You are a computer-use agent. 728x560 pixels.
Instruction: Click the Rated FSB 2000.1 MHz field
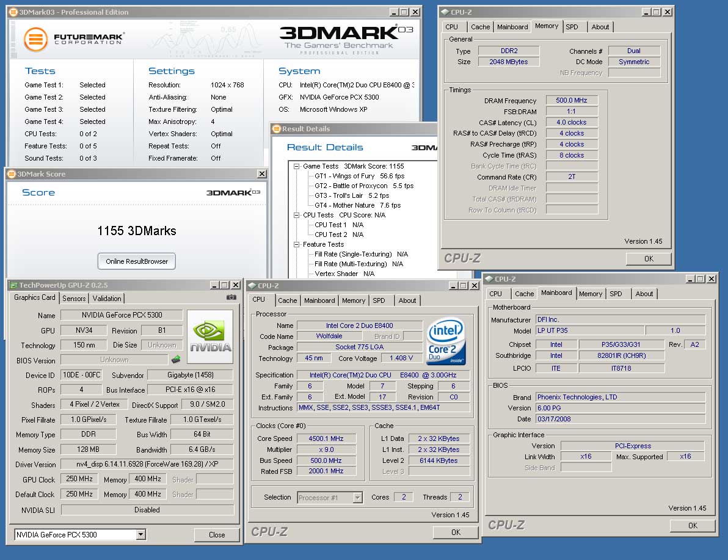[x=326, y=471]
